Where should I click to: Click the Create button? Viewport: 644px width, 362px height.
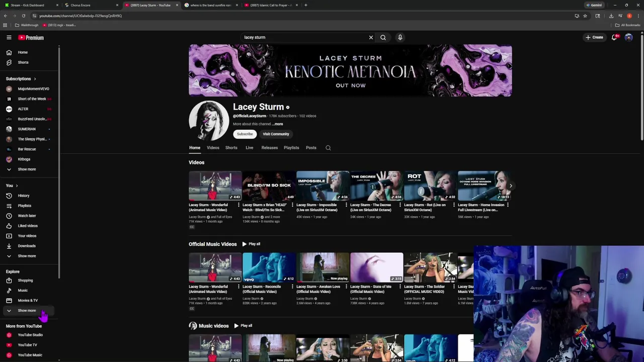pyautogui.click(x=594, y=37)
